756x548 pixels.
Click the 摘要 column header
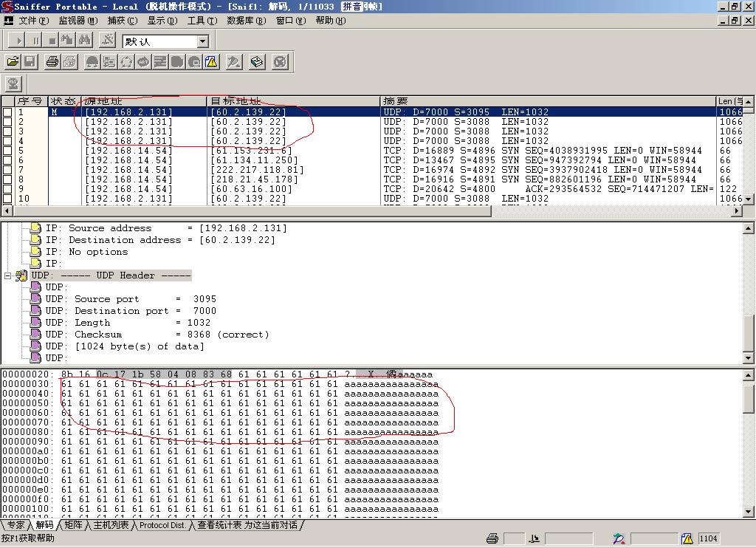[x=396, y=101]
